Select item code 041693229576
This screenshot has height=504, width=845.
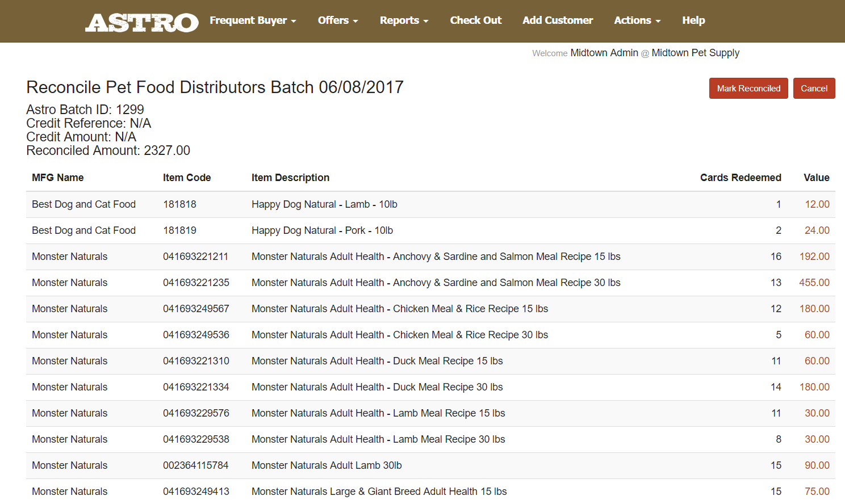[196, 413]
